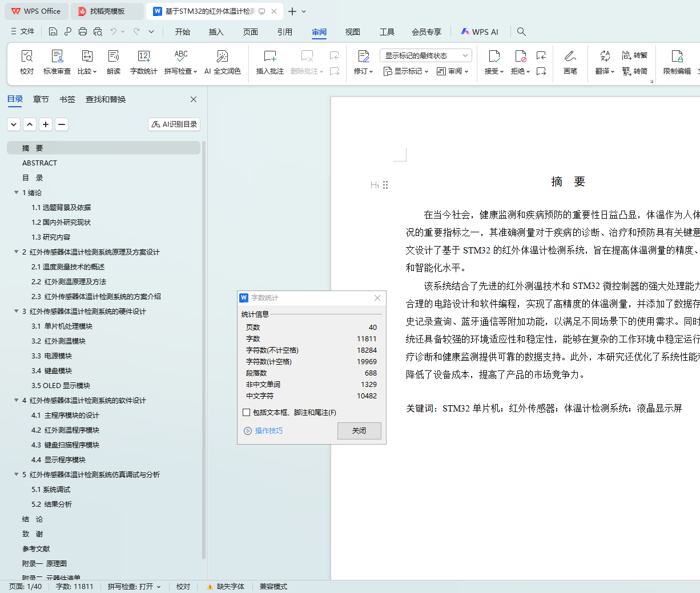Toggle 包括文本框、脚注和尾注 checkbox

pyautogui.click(x=247, y=412)
